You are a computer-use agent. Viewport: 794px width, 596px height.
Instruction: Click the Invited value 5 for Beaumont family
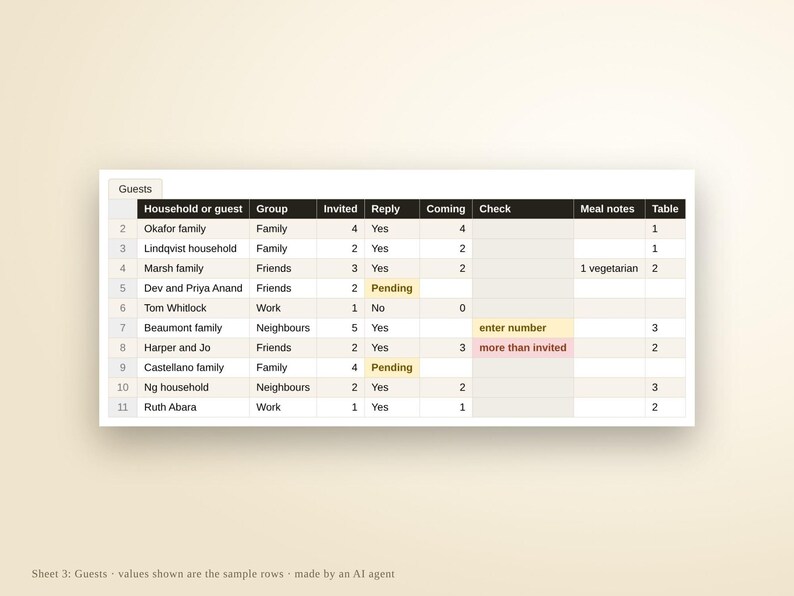click(x=340, y=328)
